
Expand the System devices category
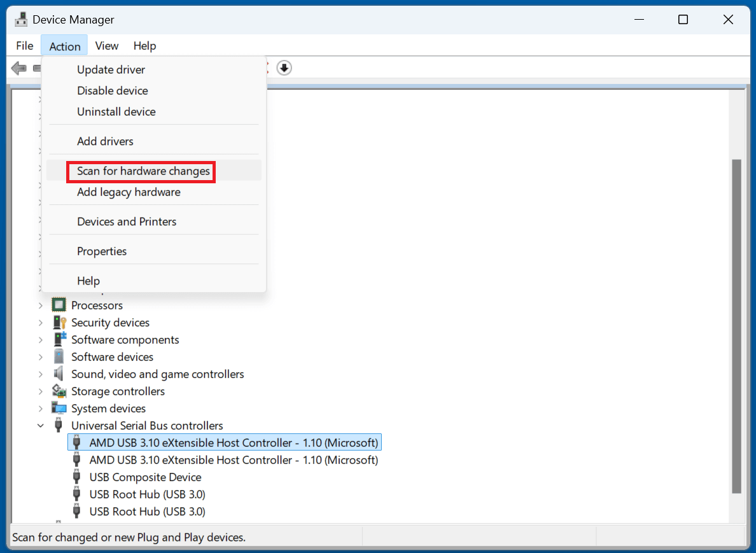41,409
